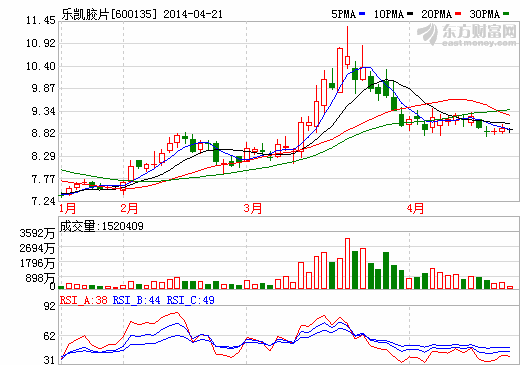
Task: Click the 3592万 volume axis label
Action: click(x=37, y=233)
